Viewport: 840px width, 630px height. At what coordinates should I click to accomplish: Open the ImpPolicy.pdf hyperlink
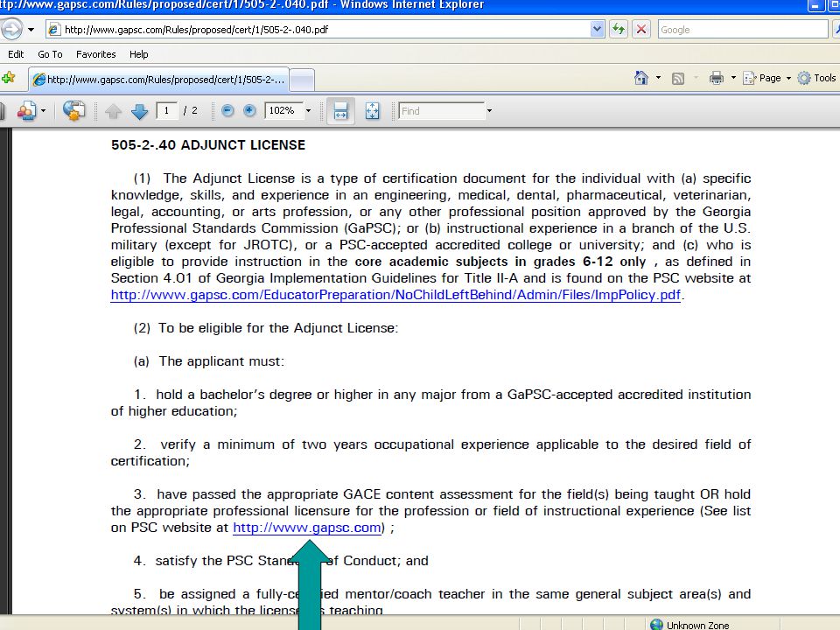[395, 295]
